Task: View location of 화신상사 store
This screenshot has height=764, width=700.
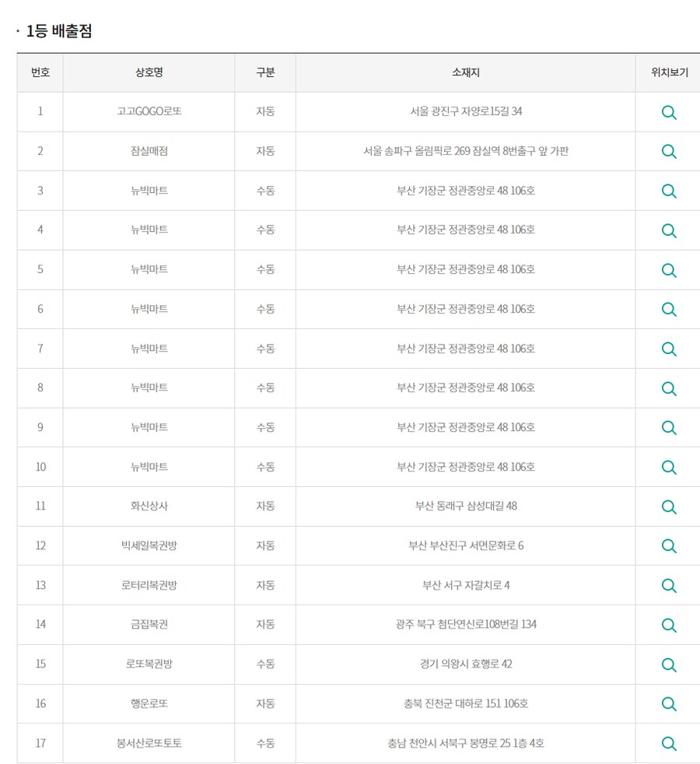Action: pos(669,506)
